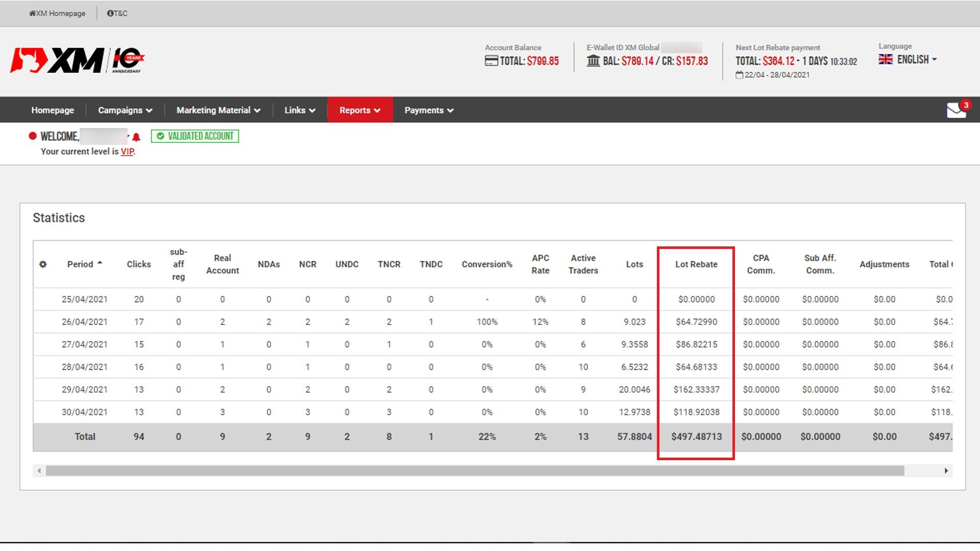Open the envelope messages icon
This screenshot has height=551, width=980.
point(956,110)
